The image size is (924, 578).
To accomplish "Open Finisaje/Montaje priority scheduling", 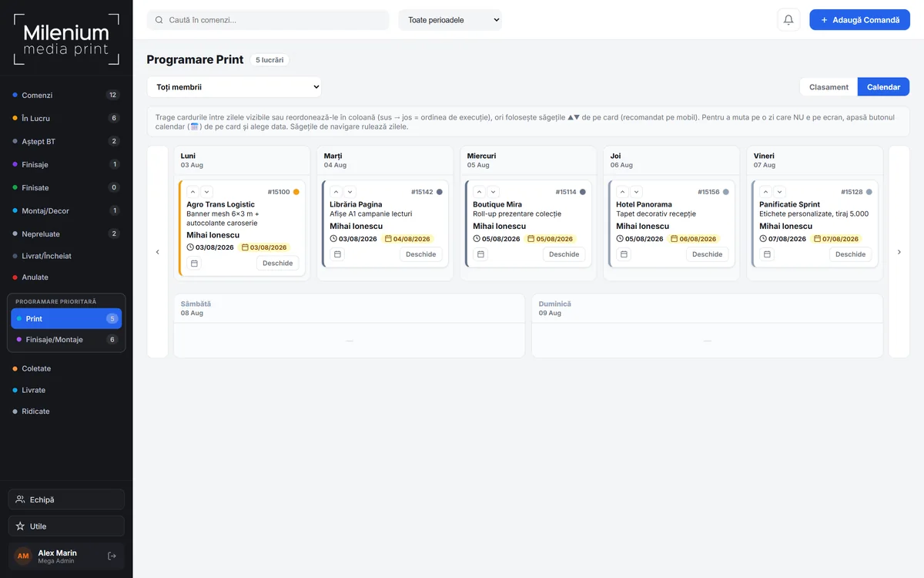I will pyautogui.click(x=66, y=340).
